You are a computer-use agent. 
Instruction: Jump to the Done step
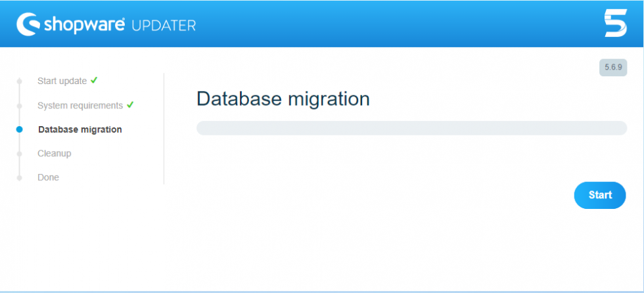(x=48, y=177)
